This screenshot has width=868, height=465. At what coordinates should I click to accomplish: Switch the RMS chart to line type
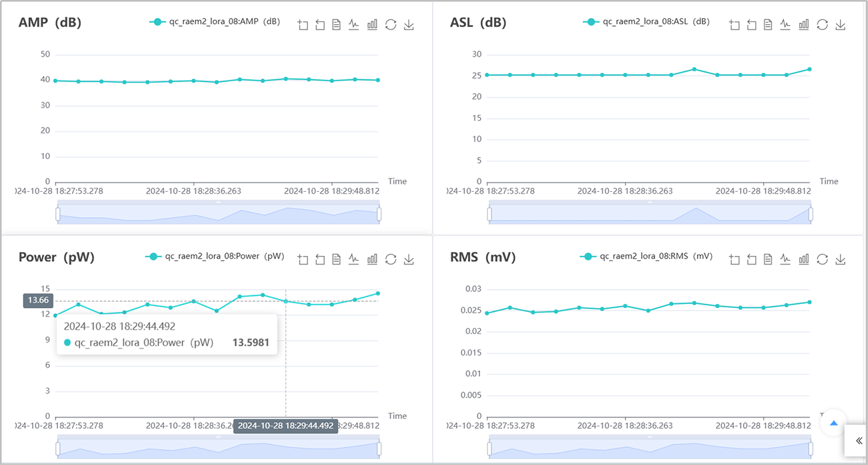785,259
